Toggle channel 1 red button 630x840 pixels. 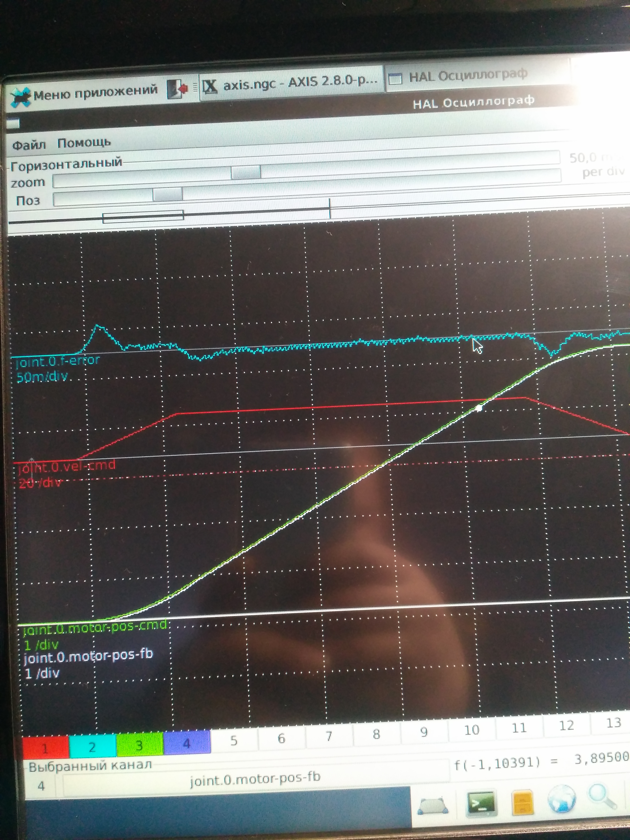(x=45, y=747)
